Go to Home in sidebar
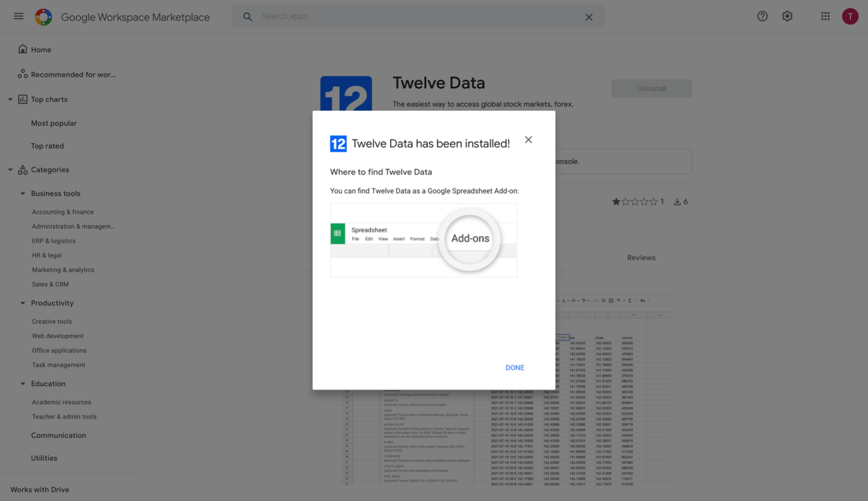The image size is (868, 501). [41, 50]
